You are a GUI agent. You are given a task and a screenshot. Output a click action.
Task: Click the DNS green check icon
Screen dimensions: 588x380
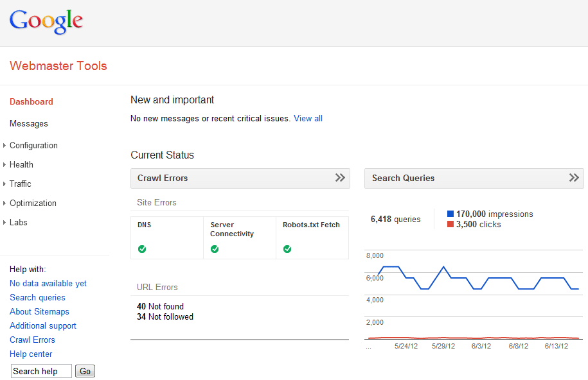(x=142, y=249)
